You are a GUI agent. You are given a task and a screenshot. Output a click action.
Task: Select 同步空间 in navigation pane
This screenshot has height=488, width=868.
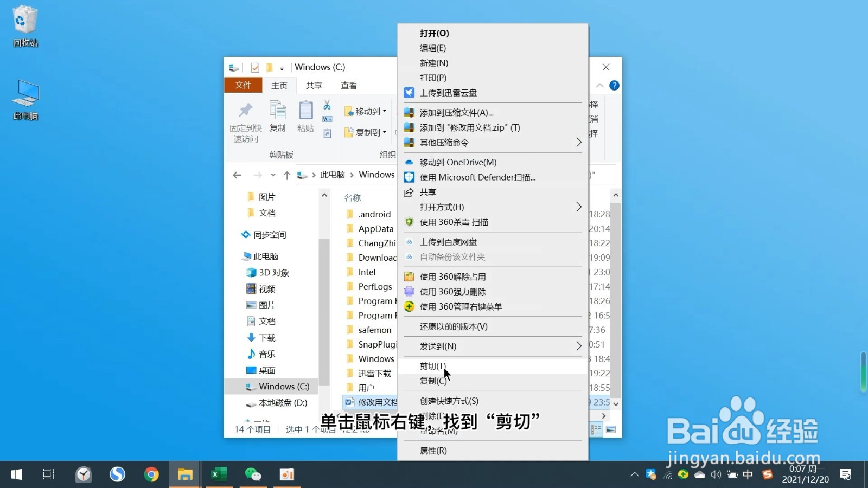[x=270, y=235]
